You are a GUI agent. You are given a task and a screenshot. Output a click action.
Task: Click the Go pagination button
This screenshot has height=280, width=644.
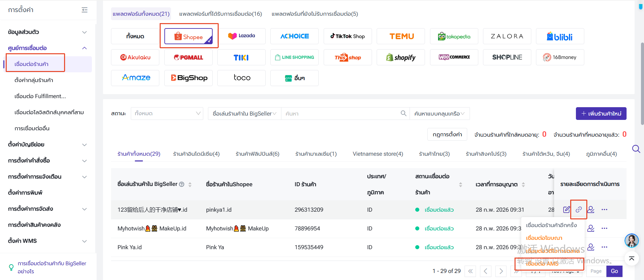pyautogui.click(x=614, y=271)
